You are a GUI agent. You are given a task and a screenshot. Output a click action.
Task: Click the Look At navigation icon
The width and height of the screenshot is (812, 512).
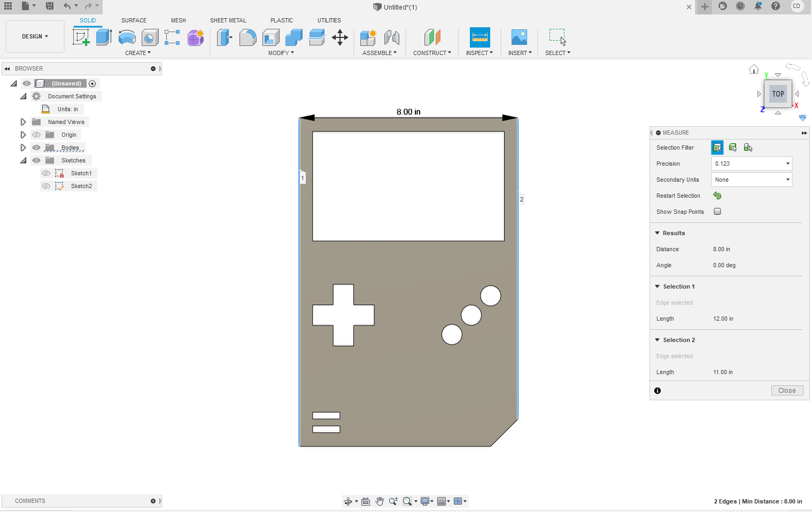click(366, 501)
